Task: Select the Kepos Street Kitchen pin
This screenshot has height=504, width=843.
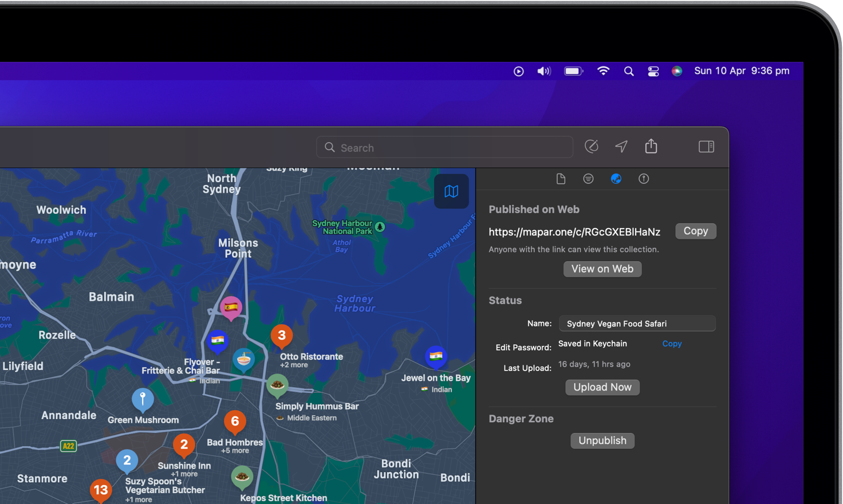Action: tap(242, 477)
